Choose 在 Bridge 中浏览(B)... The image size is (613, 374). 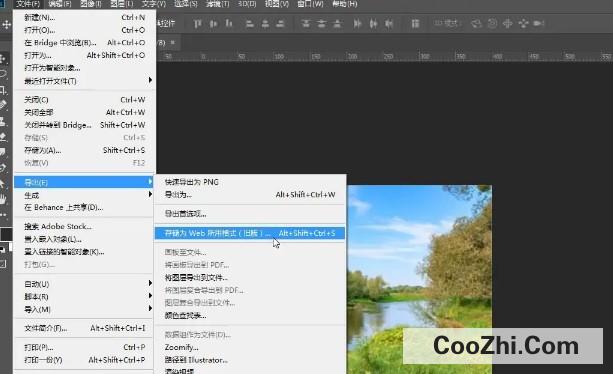tap(84, 42)
